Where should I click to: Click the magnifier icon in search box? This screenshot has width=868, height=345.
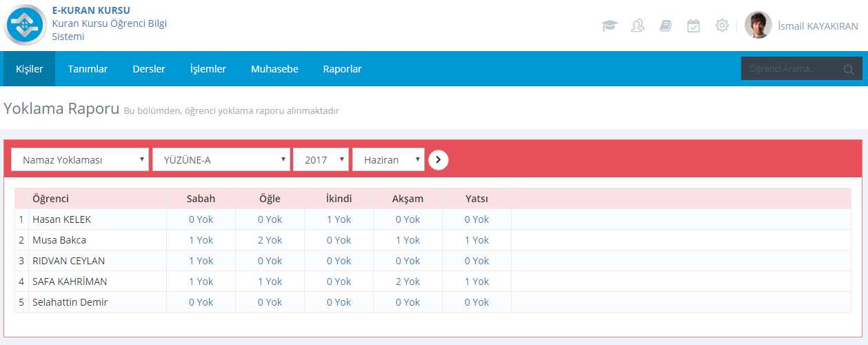click(x=849, y=69)
